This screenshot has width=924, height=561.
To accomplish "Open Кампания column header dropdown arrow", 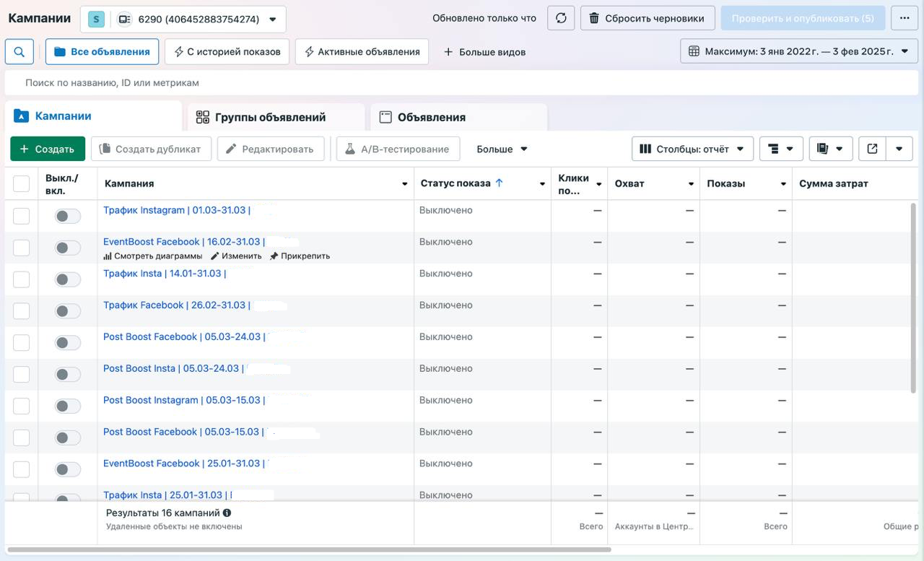I will coord(404,184).
